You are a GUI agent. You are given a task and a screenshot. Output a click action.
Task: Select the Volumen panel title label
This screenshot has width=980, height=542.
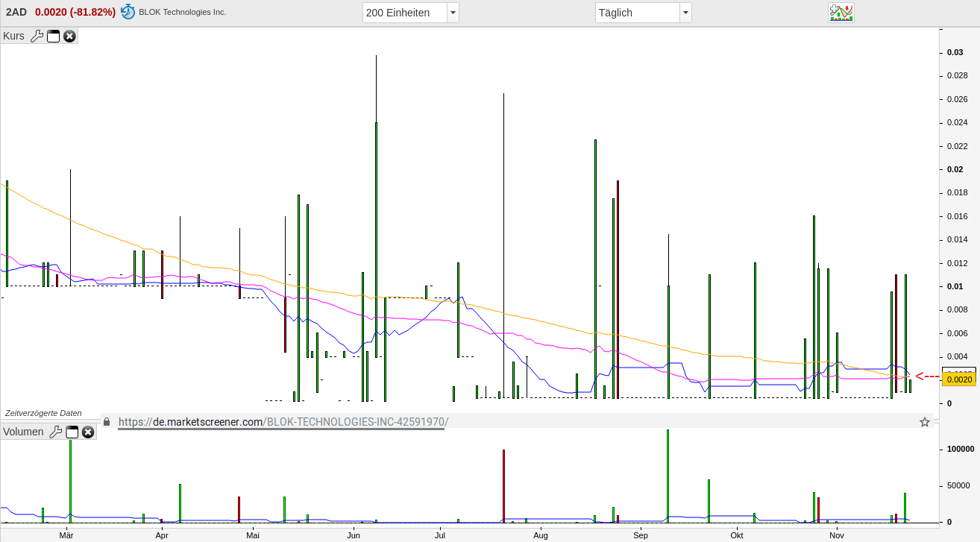click(x=25, y=432)
